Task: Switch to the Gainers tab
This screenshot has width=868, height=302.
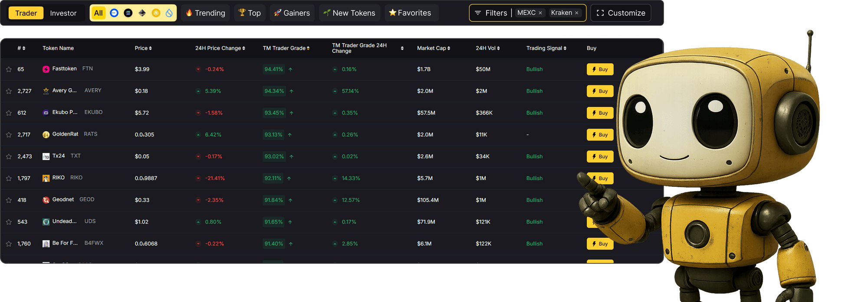Action: click(292, 13)
